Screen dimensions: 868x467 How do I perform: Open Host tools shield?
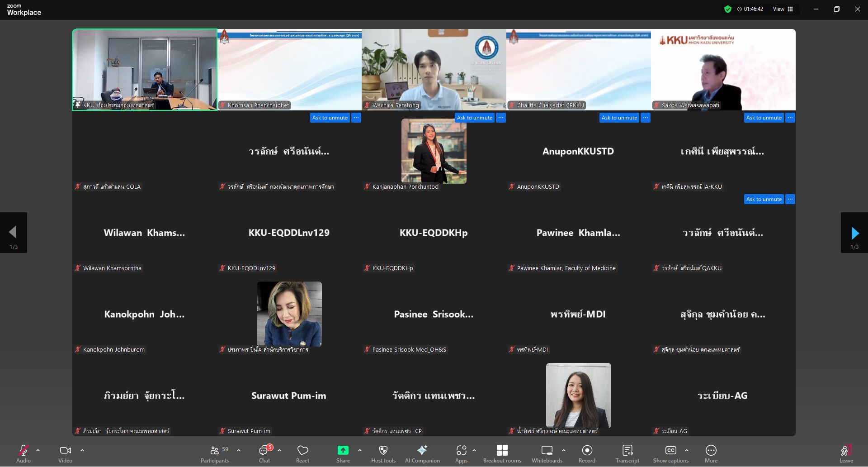click(383, 454)
